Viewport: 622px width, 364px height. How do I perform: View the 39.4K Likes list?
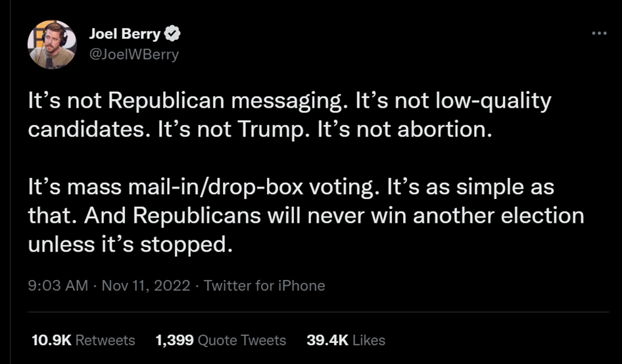[x=346, y=340]
